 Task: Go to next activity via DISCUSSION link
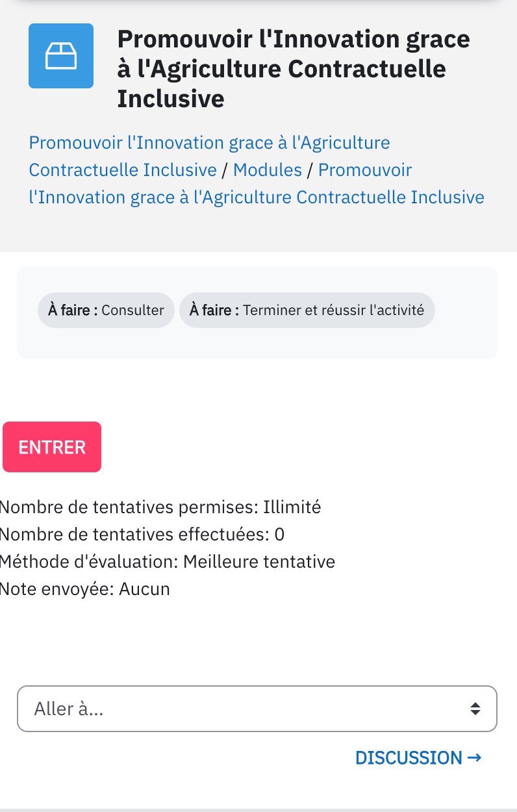(418, 757)
